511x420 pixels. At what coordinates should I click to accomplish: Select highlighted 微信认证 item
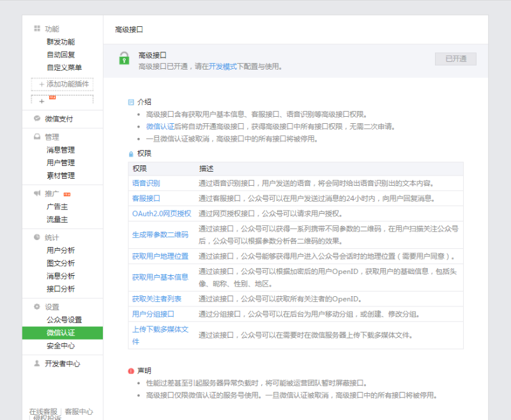tap(63, 333)
